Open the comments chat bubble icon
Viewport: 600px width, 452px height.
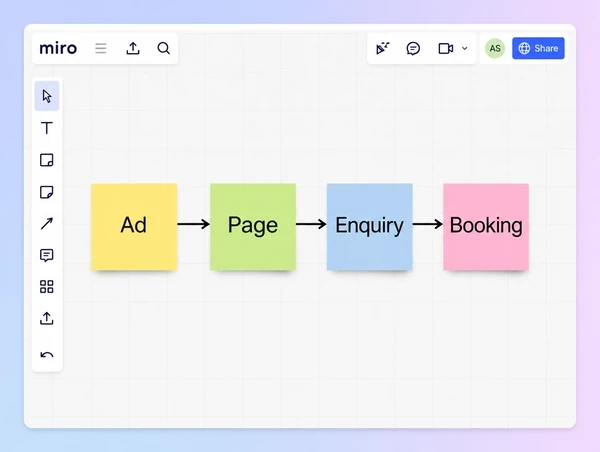coord(413,48)
